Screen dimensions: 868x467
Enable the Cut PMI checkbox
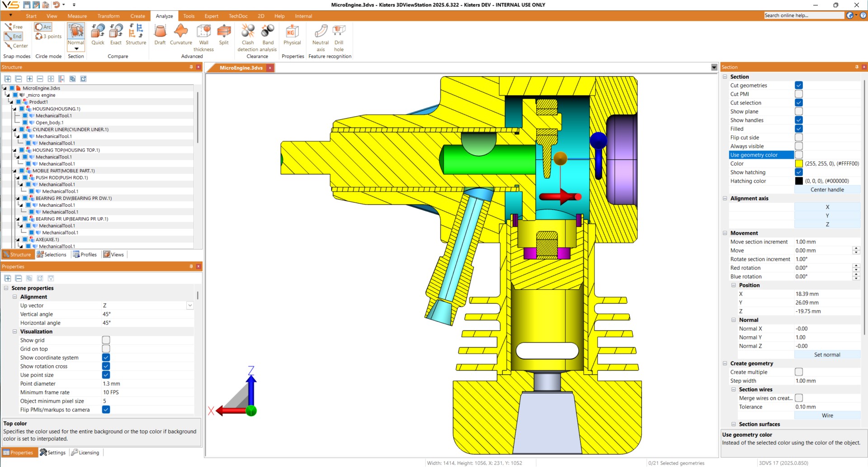click(799, 94)
